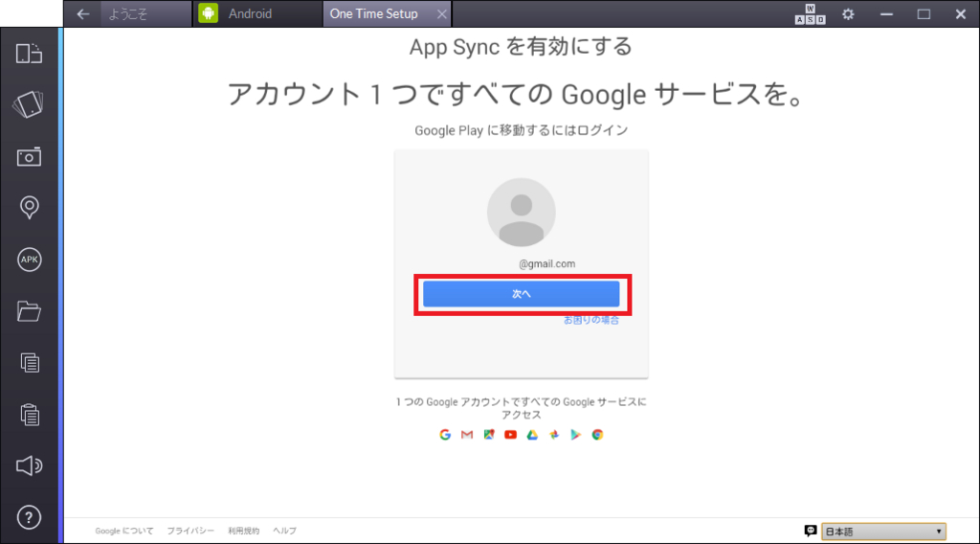This screenshot has height=544, width=980.
Task: Click the Gmail service icon
Action: point(467,435)
